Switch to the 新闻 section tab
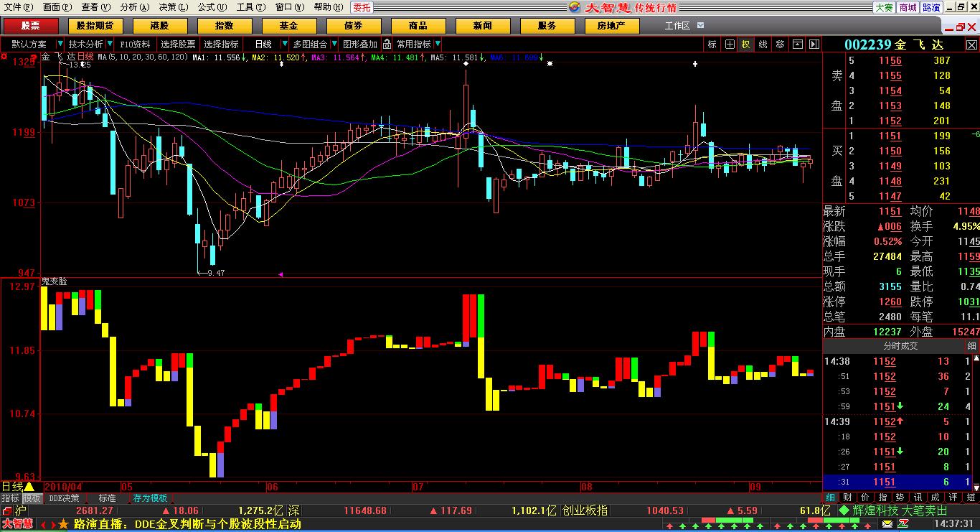 click(482, 26)
